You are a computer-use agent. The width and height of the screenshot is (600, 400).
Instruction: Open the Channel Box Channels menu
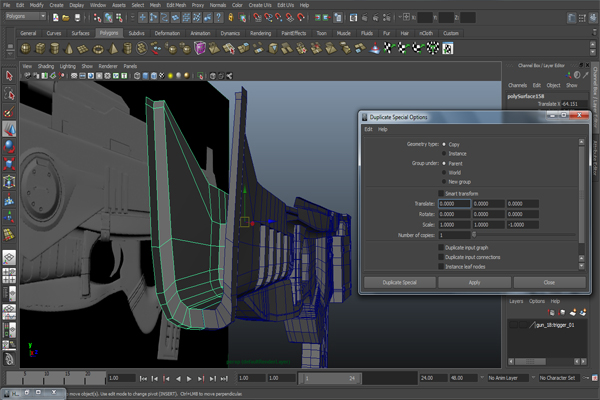(517, 85)
